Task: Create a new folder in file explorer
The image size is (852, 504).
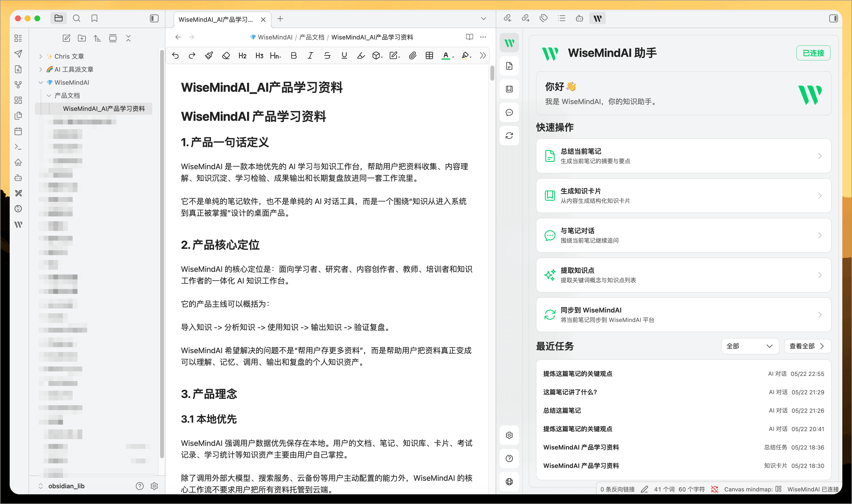Action: pos(82,38)
